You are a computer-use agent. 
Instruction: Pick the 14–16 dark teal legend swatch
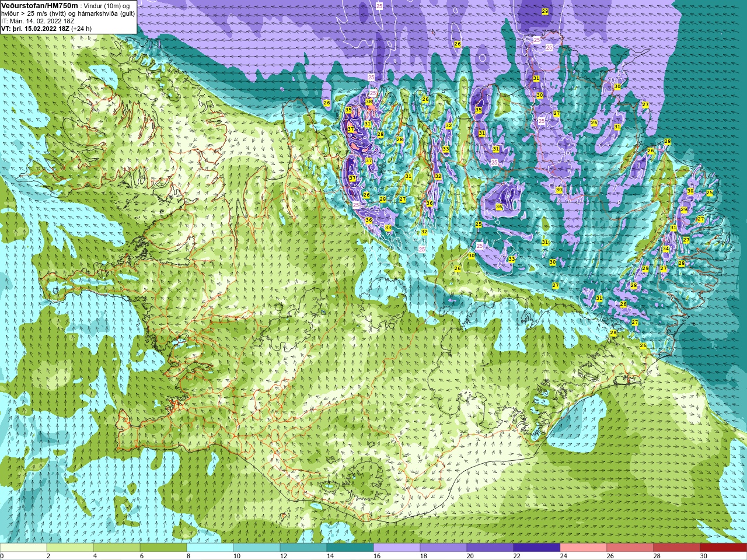[x=350, y=548]
